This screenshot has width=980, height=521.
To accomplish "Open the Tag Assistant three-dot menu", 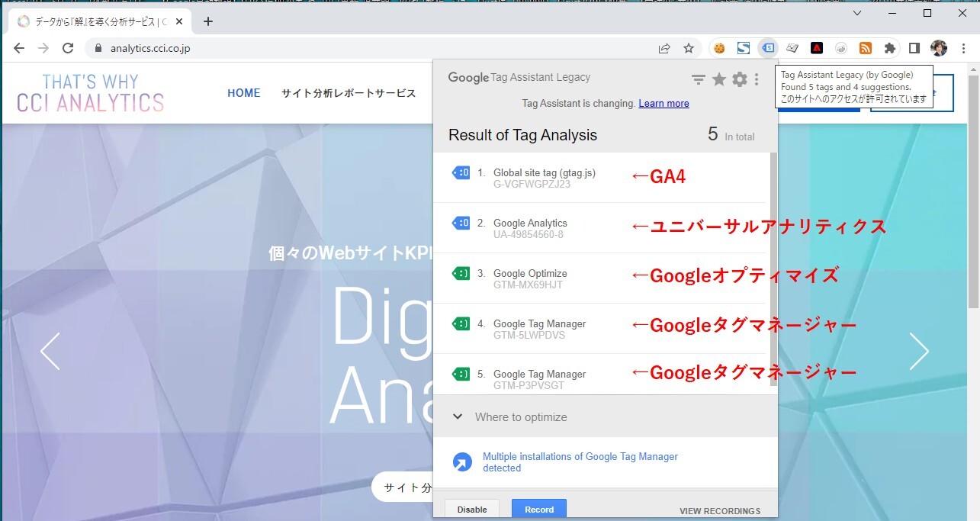I will pos(757,79).
